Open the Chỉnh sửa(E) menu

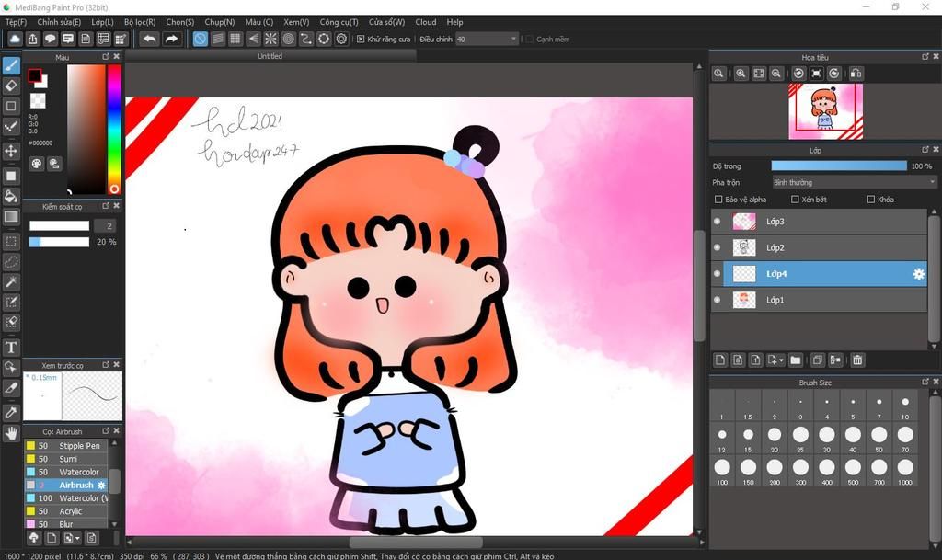point(59,22)
